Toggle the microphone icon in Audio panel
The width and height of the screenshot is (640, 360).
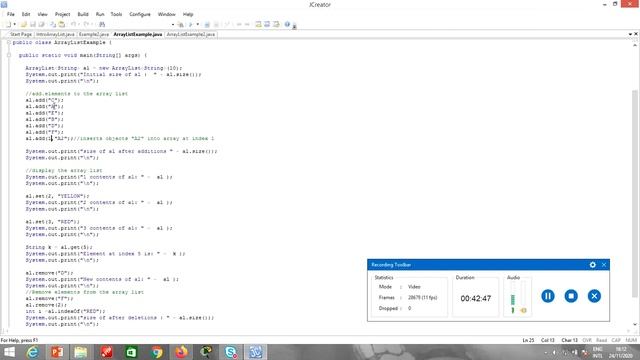513,311
